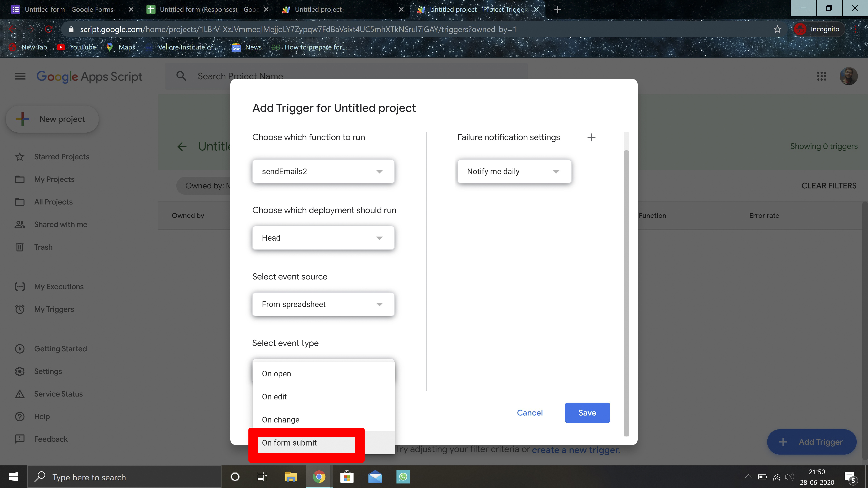Click the back arrow beside Untitled project

click(x=182, y=146)
